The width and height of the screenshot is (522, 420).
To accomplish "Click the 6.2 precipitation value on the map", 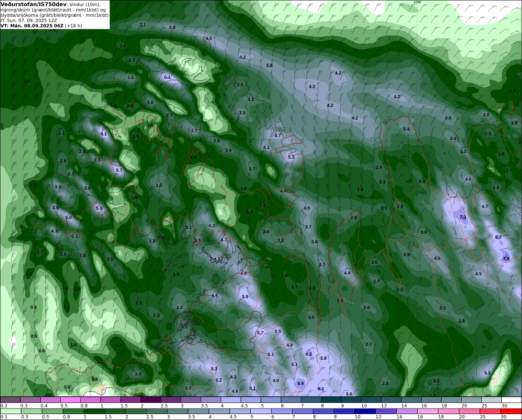I will [x=309, y=354].
